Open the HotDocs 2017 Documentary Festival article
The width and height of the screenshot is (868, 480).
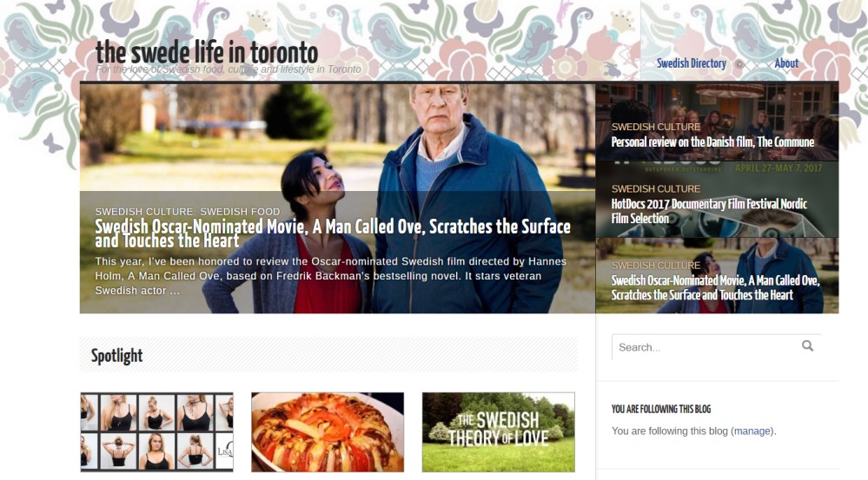(x=709, y=211)
